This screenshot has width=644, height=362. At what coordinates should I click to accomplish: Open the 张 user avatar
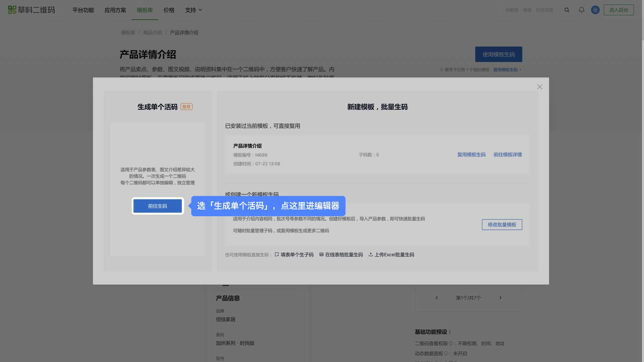(595, 10)
